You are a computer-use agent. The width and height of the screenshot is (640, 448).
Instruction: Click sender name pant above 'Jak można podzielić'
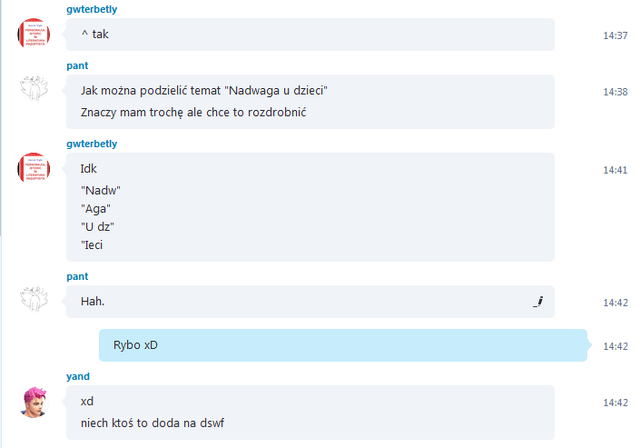coord(77,66)
